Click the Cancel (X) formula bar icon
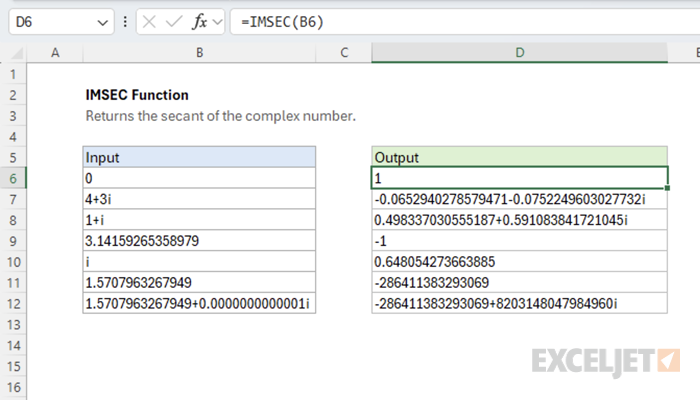The image size is (700, 400). pyautogui.click(x=149, y=21)
